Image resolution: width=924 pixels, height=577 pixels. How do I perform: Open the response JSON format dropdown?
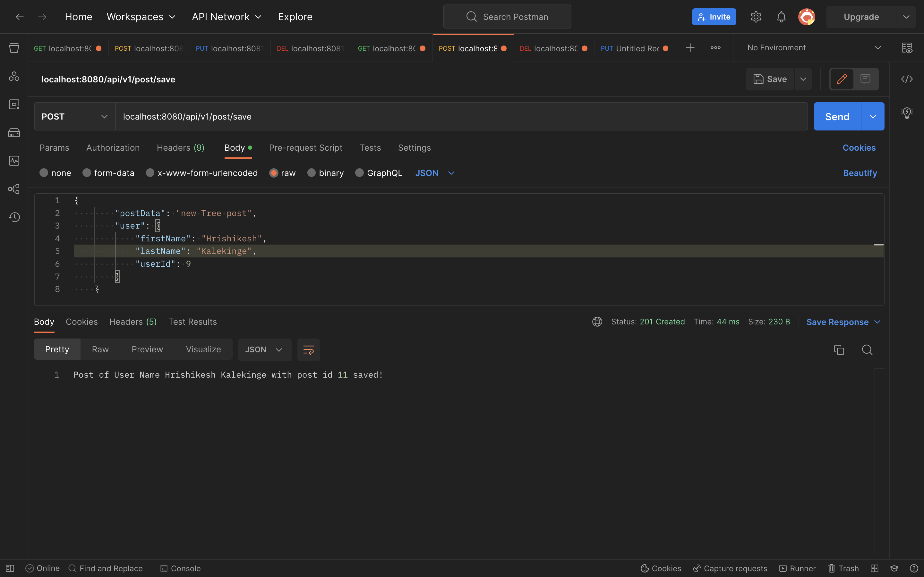[x=264, y=349]
